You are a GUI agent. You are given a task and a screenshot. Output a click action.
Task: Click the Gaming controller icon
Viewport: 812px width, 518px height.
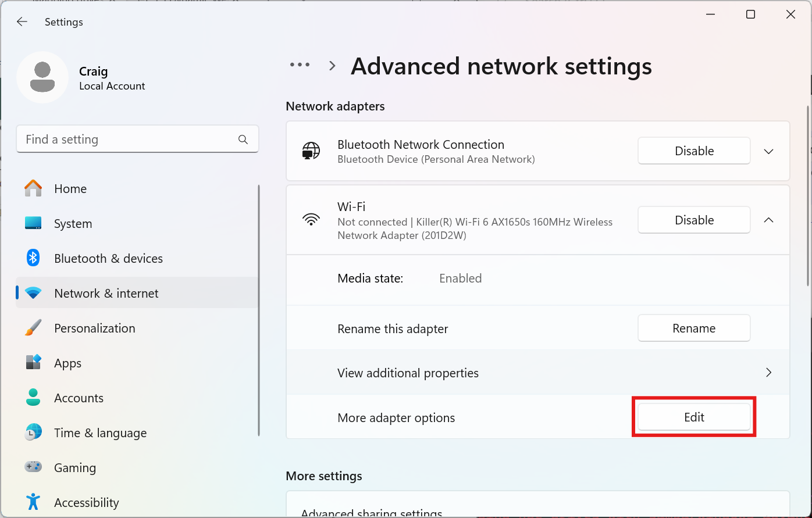(33, 467)
